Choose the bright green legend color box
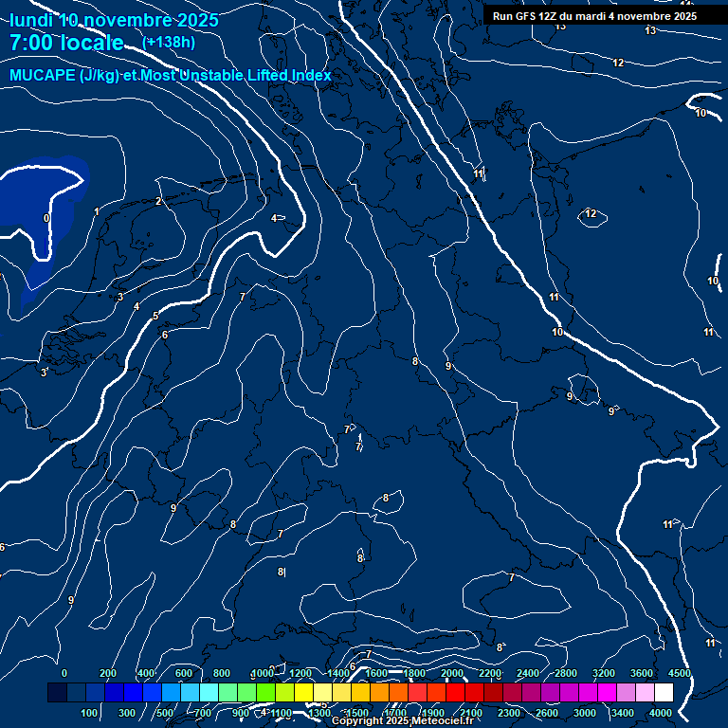The width and height of the screenshot is (728, 728). tap(265, 694)
